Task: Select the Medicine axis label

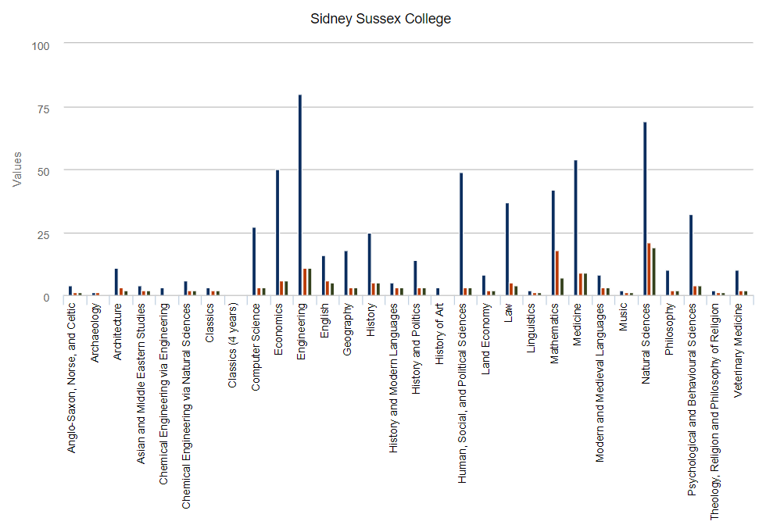Action: pyautogui.click(x=577, y=324)
